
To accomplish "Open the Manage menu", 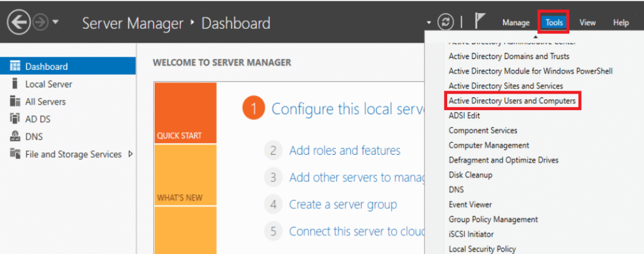I will point(516,23).
